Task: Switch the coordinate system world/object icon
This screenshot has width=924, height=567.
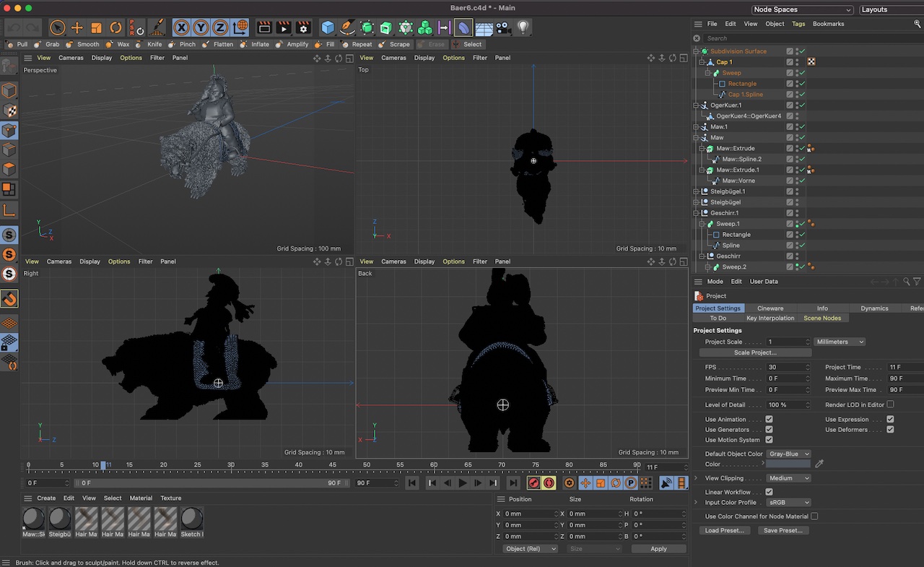Action: point(240,27)
